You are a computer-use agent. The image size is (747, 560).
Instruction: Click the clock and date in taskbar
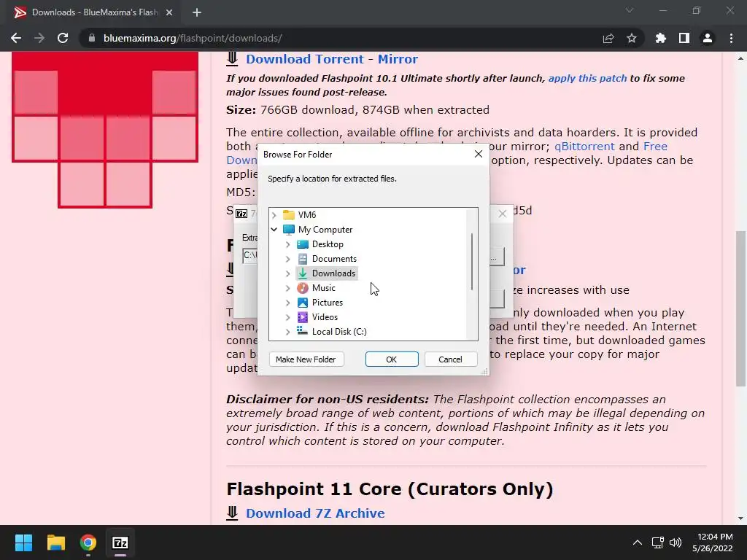[712, 542]
